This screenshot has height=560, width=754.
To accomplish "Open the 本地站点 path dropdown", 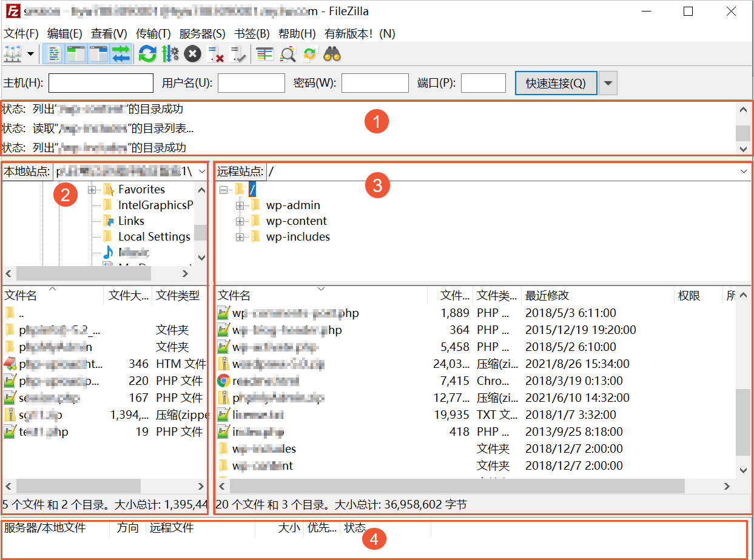I will (x=202, y=172).
